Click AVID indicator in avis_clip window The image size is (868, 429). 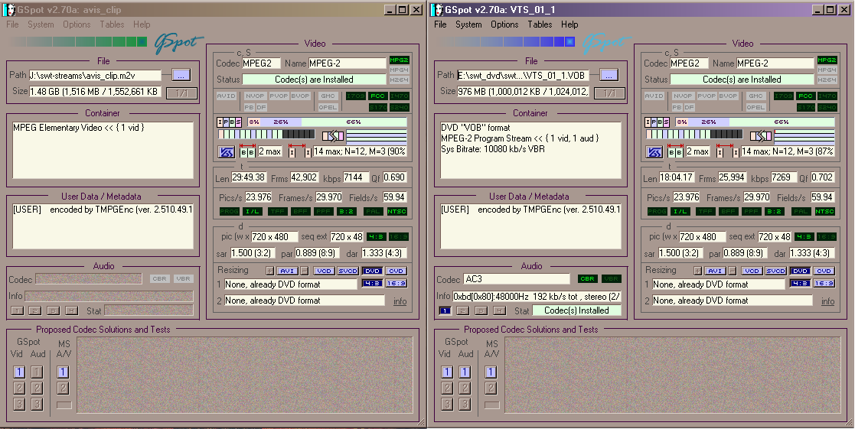click(x=227, y=96)
